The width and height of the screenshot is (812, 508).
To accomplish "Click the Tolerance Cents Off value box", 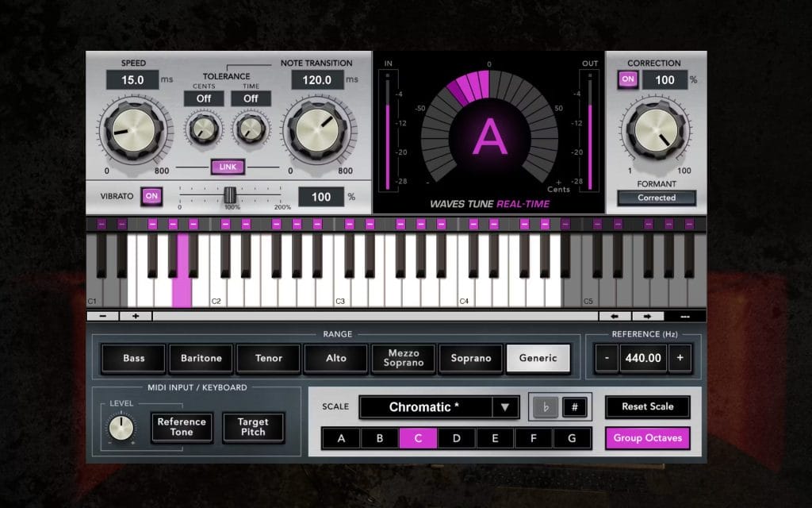I will [x=203, y=98].
